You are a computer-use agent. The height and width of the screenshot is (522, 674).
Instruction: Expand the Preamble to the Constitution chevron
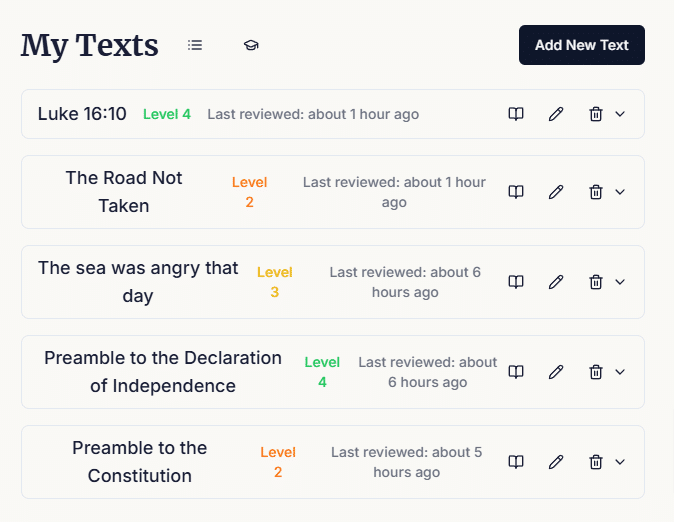coord(620,462)
